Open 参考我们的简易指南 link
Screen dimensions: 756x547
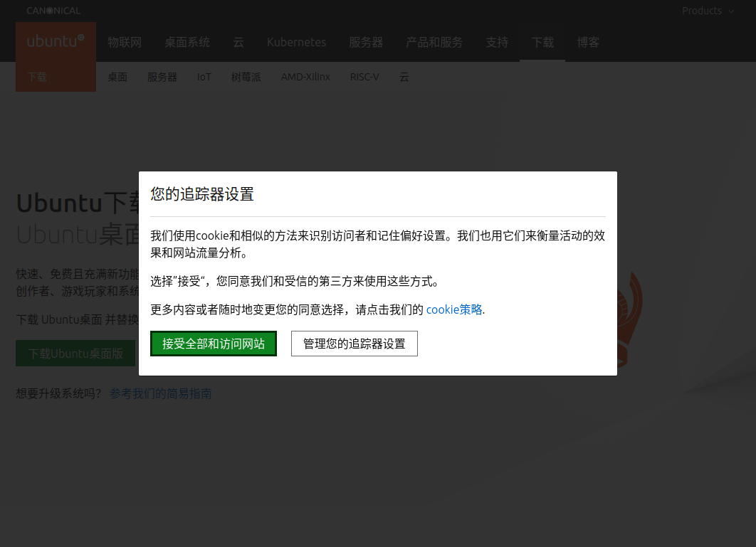[x=161, y=394]
